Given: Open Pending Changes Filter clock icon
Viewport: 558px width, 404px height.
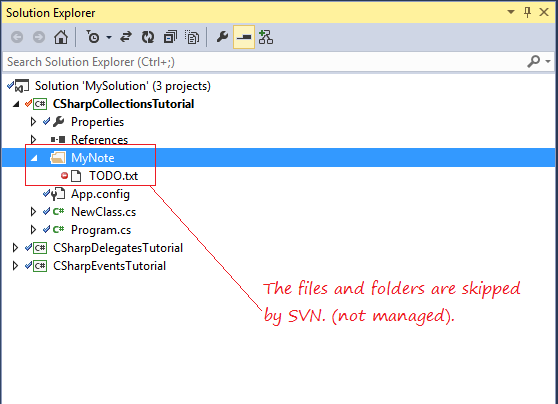Looking at the screenshot, I should click(x=93, y=37).
